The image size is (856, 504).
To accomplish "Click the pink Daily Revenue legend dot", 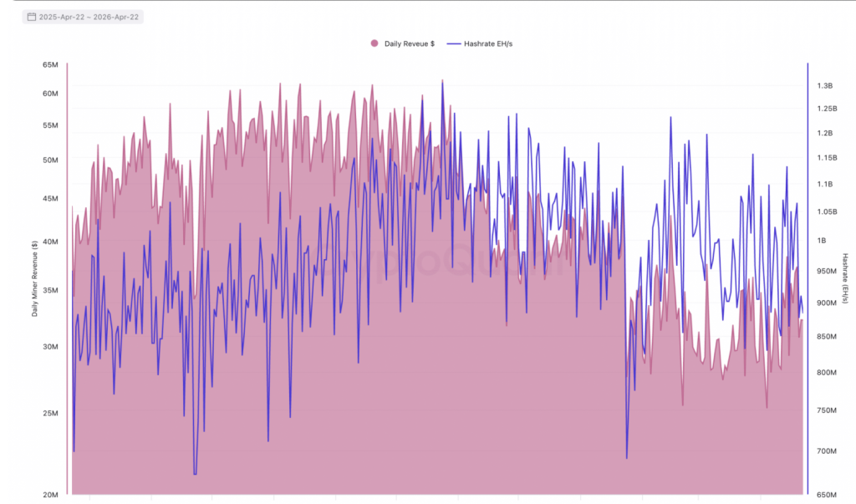I will (373, 43).
